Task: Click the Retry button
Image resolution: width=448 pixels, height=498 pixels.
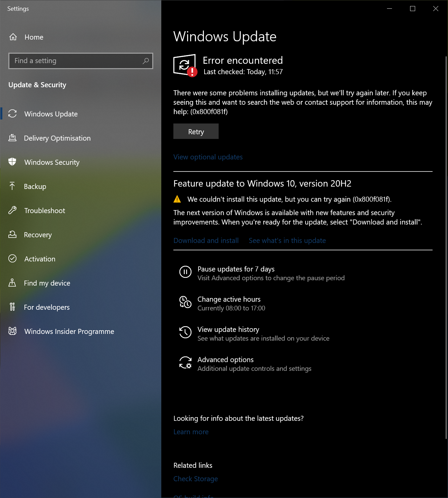Action: click(x=196, y=131)
